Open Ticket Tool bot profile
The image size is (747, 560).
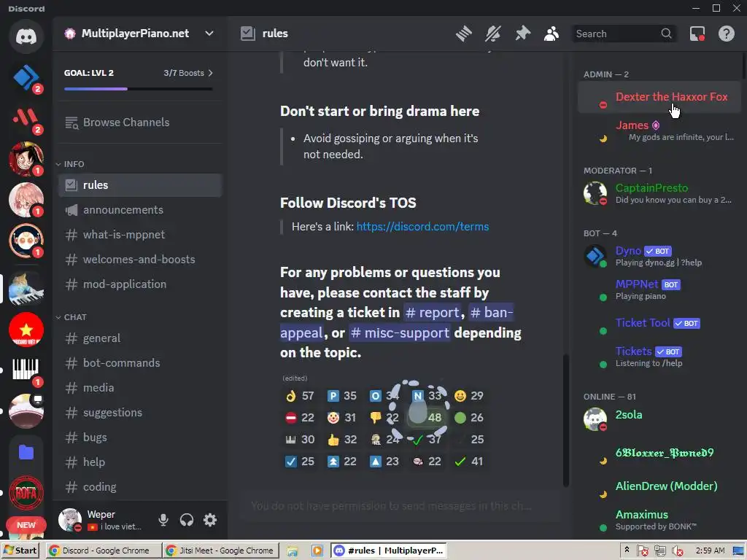click(659, 323)
